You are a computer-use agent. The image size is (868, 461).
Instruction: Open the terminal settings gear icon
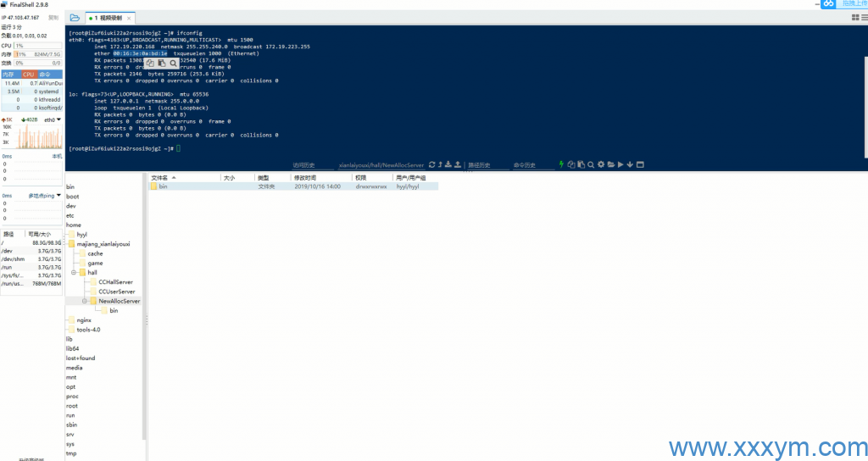[x=600, y=164]
